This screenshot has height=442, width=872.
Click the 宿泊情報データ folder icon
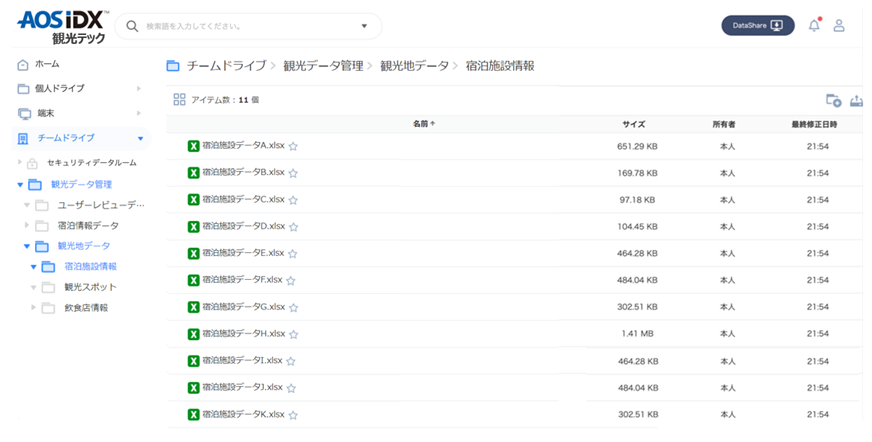(42, 226)
